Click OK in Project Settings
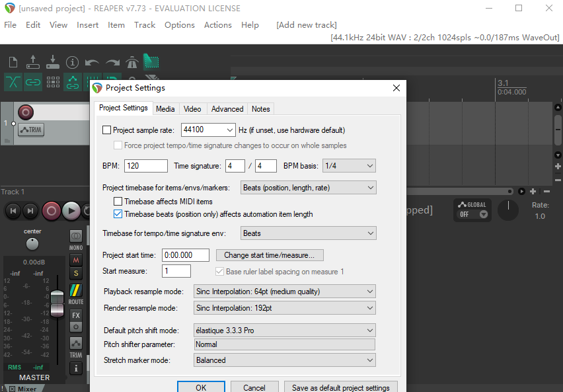 pyautogui.click(x=201, y=387)
